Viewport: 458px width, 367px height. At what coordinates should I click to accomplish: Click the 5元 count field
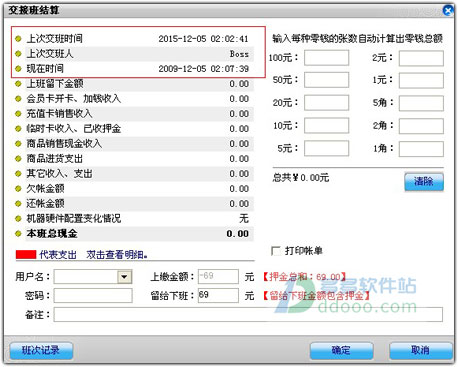tap(327, 148)
